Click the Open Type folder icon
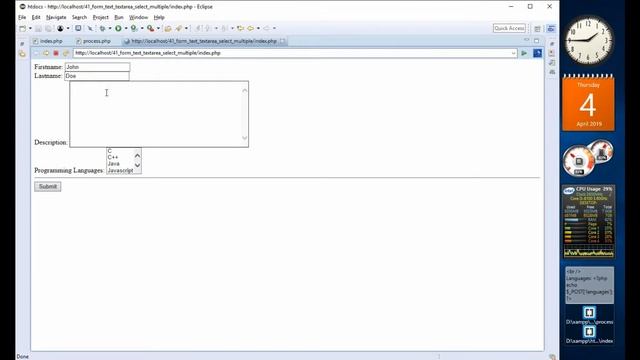Image resolution: width=640 pixels, height=360 pixels. click(x=168, y=29)
